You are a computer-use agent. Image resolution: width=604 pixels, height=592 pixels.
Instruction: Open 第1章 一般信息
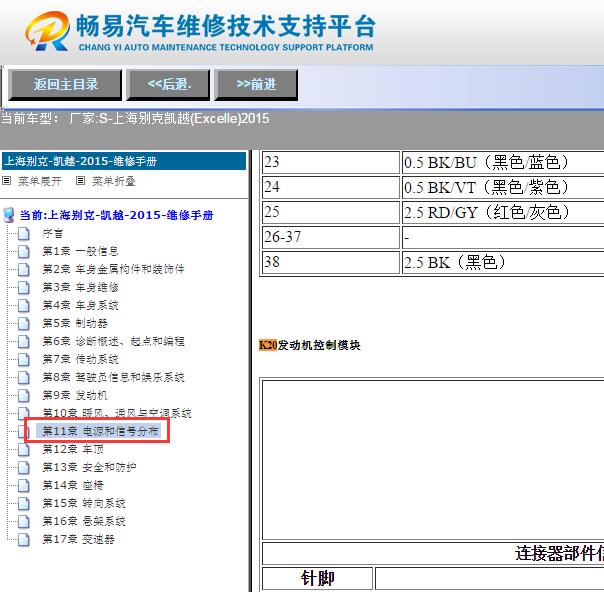[x=80, y=252]
